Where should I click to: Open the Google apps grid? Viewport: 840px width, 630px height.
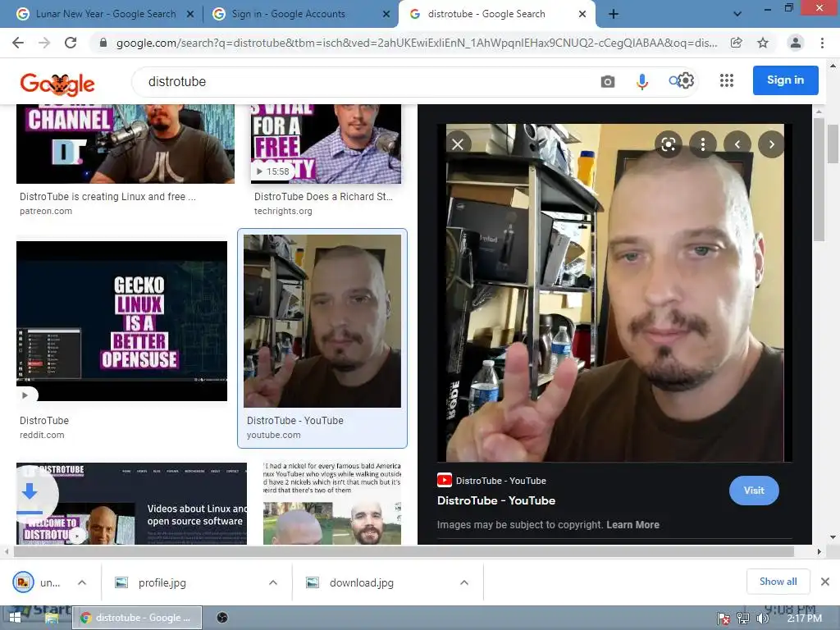[x=727, y=80]
